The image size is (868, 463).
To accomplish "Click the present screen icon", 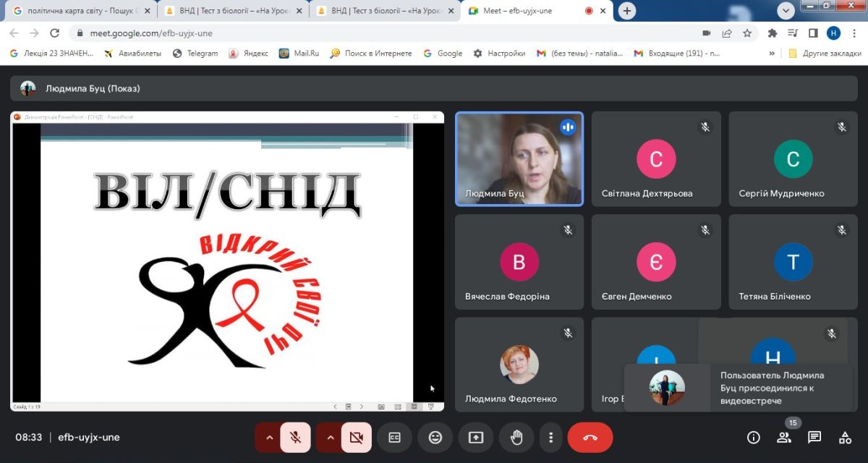I will (475, 438).
